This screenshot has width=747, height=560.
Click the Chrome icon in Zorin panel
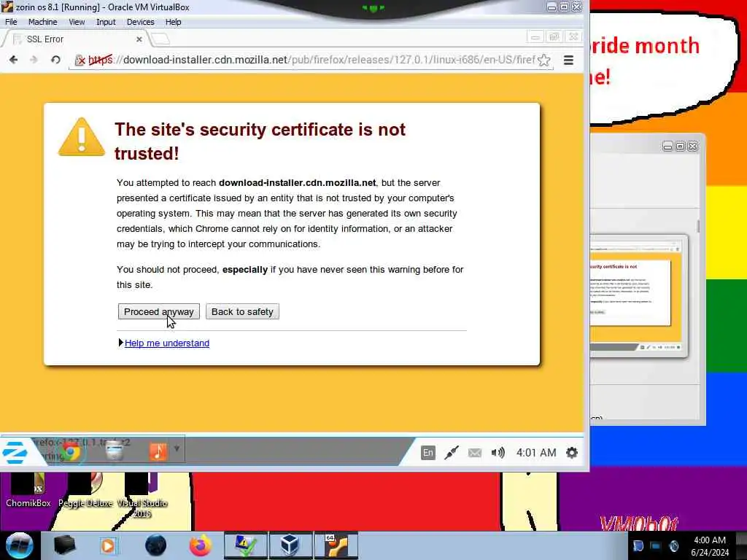click(71, 451)
